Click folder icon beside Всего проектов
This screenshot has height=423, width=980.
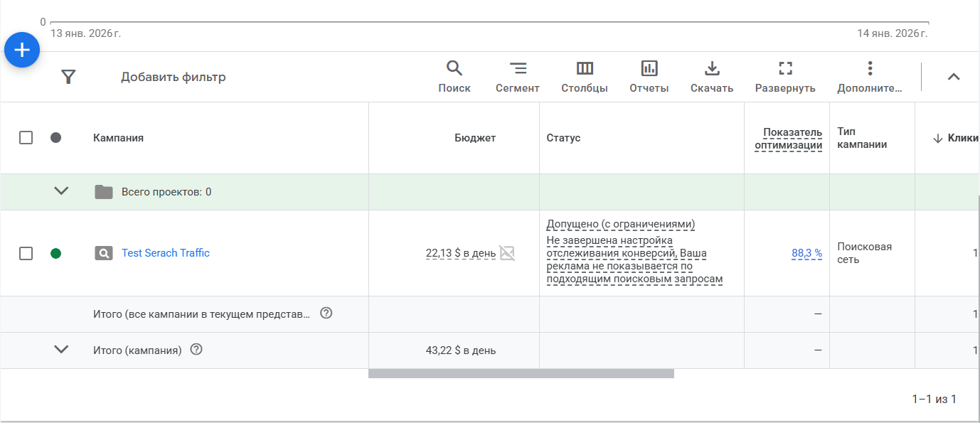coord(104,192)
